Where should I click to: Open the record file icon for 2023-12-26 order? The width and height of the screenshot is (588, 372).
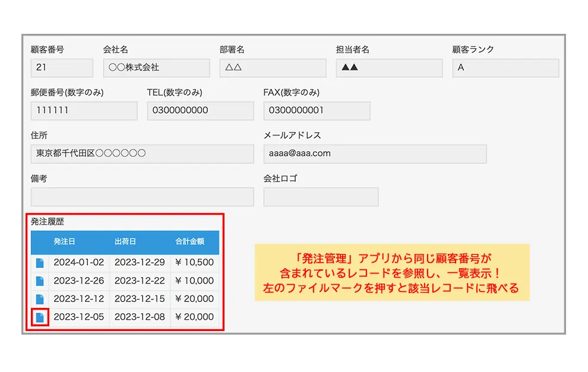point(40,281)
